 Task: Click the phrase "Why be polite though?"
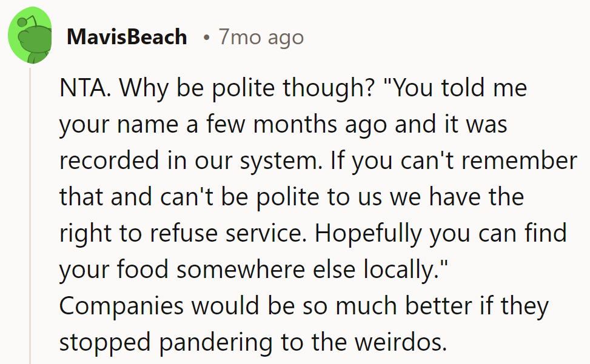(246, 88)
